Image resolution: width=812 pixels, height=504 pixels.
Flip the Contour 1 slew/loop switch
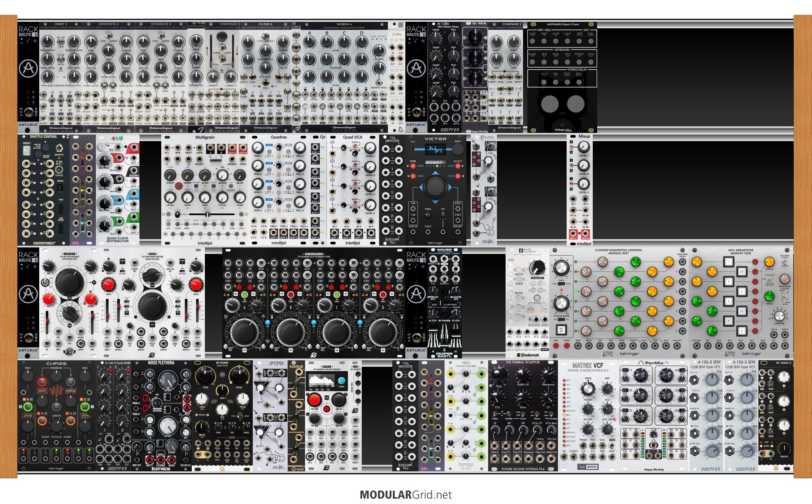(222, 47)
